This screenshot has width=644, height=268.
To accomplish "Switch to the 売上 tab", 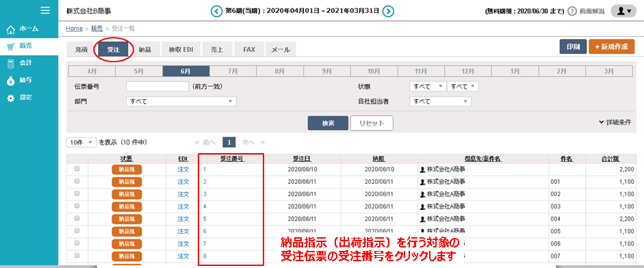I will coord(217,49).
